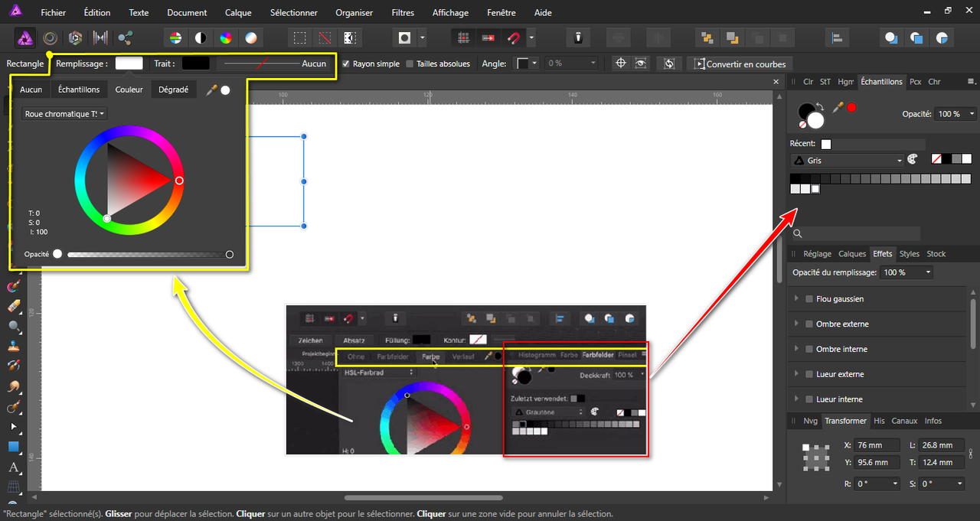
Task: Open the Échantillons panel options menu
Action: click(971, 81)
